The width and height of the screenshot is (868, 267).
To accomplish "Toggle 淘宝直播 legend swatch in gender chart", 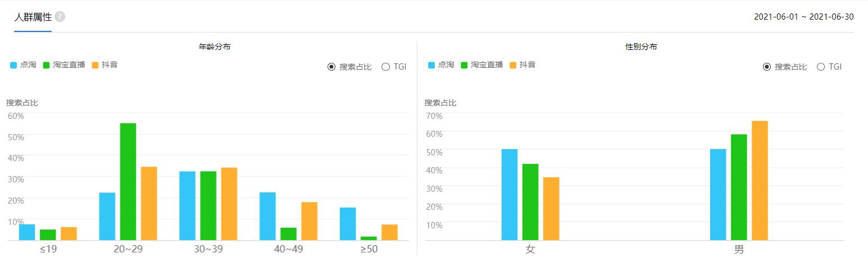I will 465,65.
